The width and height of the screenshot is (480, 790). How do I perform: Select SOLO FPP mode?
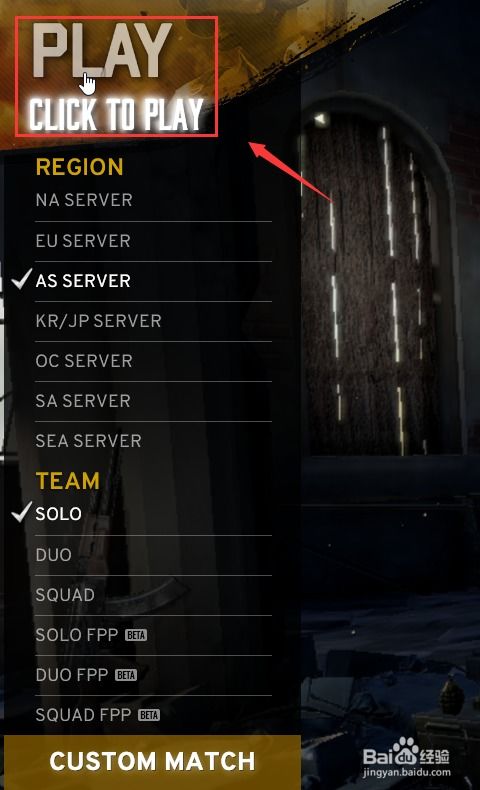pos(153,635)
